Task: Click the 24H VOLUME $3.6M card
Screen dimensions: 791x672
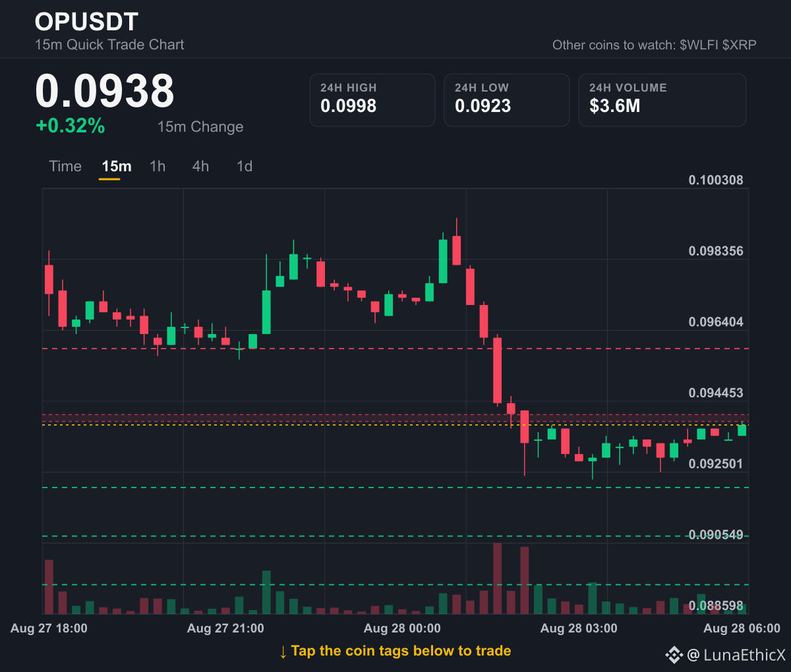Action: (x=662, y=99)
